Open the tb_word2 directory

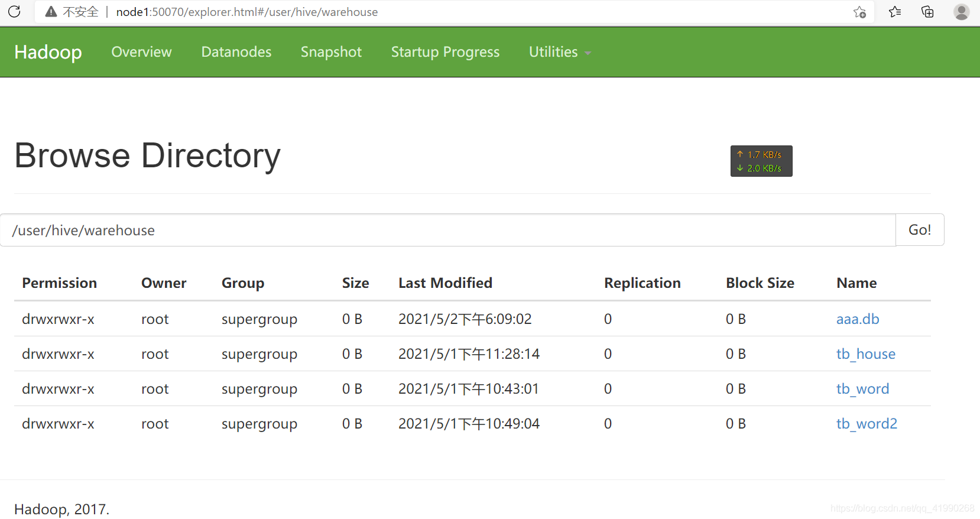(867, 424)
